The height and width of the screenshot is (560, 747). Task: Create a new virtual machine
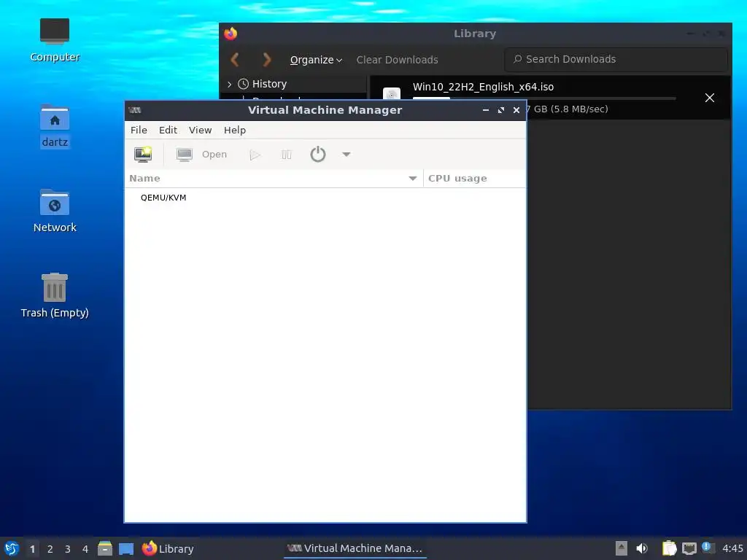pyautogui.click(x=143, y=155)
